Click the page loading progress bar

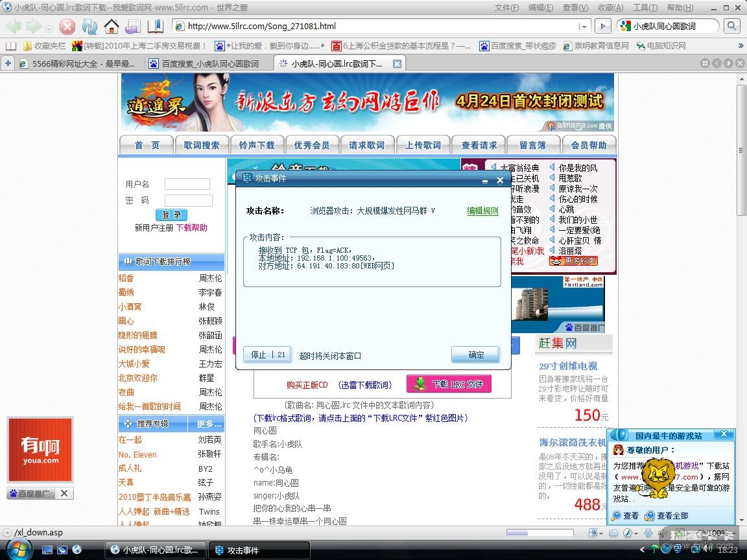(x=539, y=533)
